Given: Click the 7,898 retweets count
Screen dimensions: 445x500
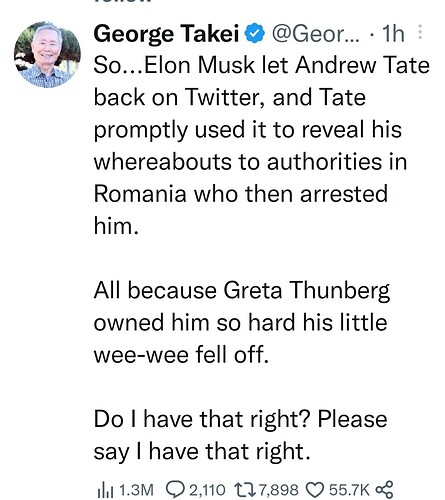Looking at the screenshot, I should [278, 490].
